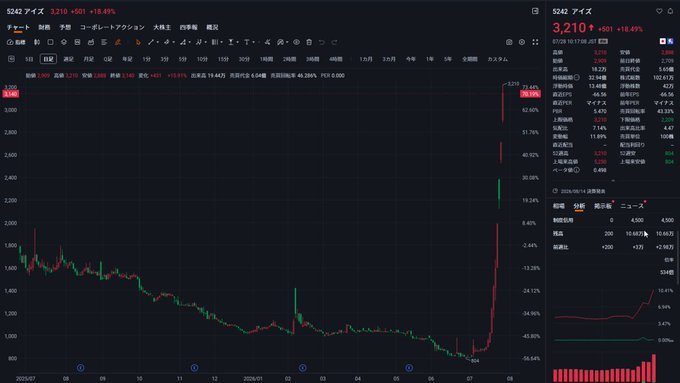680x383 pixels.
Task: Toggle drawings visibility with eye icon
Action: tap(296, 42)
